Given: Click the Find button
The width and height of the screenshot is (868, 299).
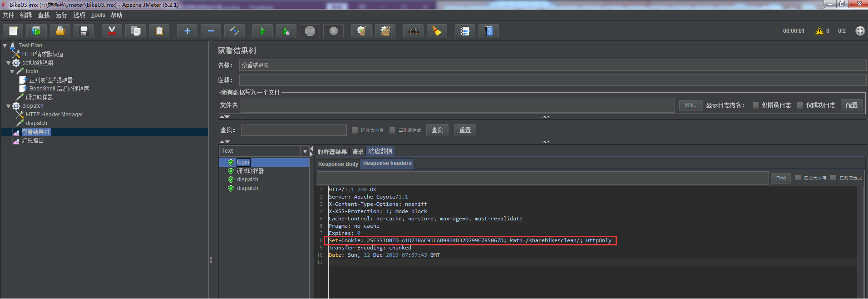Looking at the screenshot, I should pos(781,178).
